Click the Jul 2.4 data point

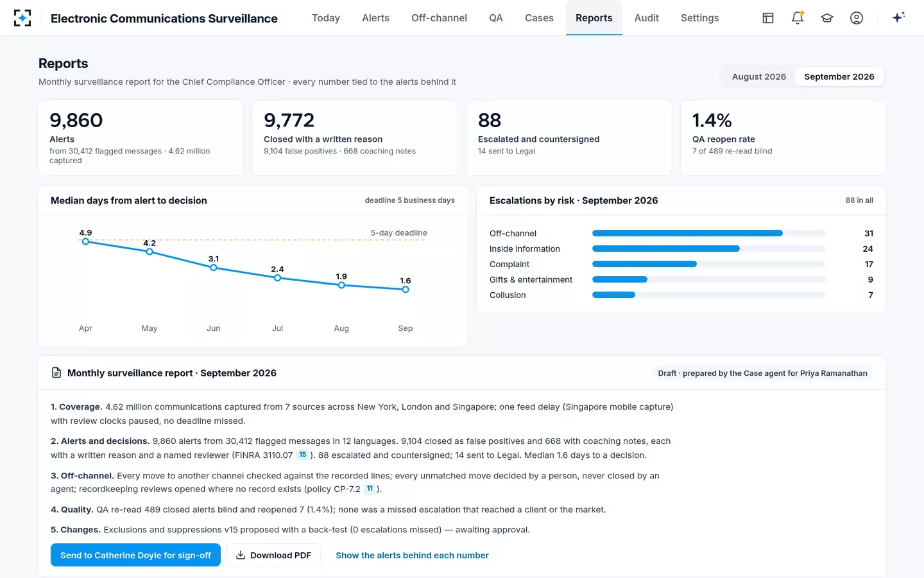coord(277,278)
